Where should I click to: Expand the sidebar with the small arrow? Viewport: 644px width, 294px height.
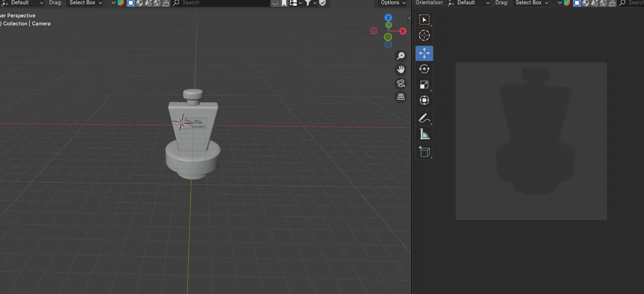(409, 18)
